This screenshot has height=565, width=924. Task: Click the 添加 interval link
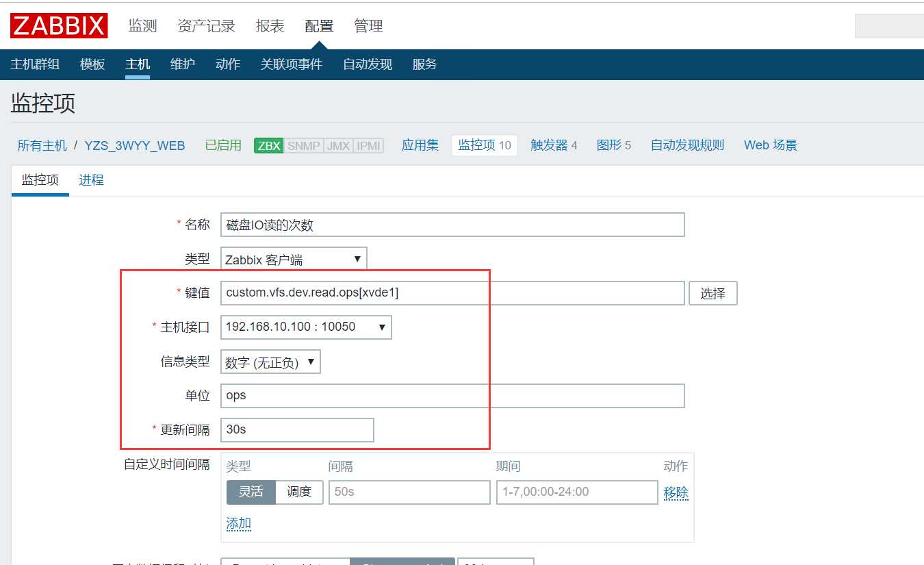[x=239, y=524]
